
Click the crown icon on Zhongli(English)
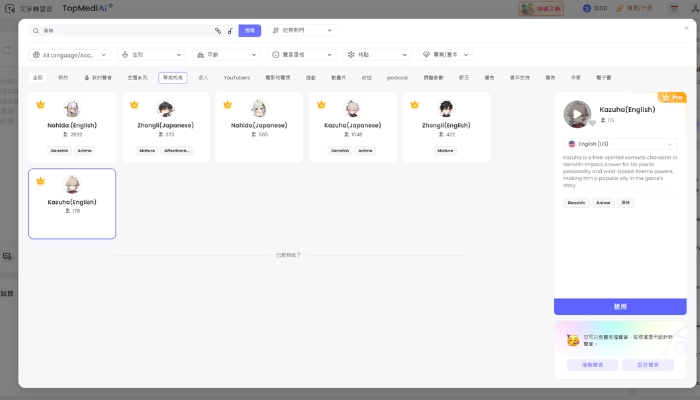tap(415, 104)
